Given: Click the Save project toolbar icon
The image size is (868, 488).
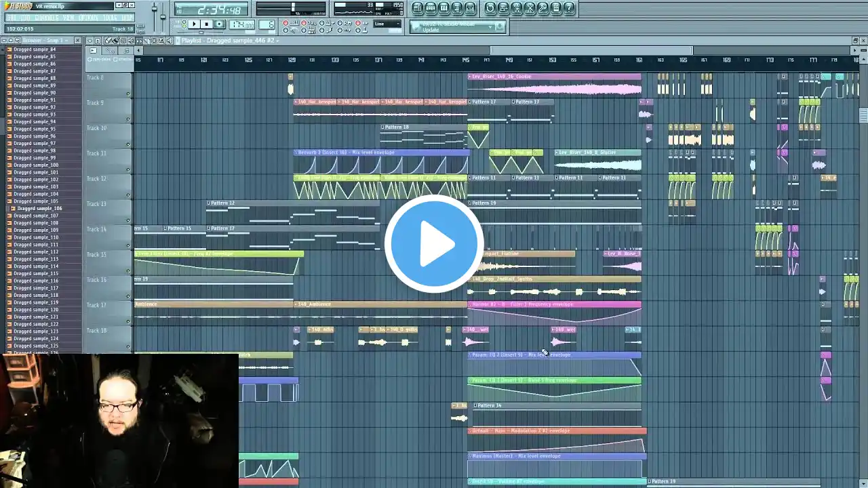Looking at the screenshot, I should click(503, 8).
